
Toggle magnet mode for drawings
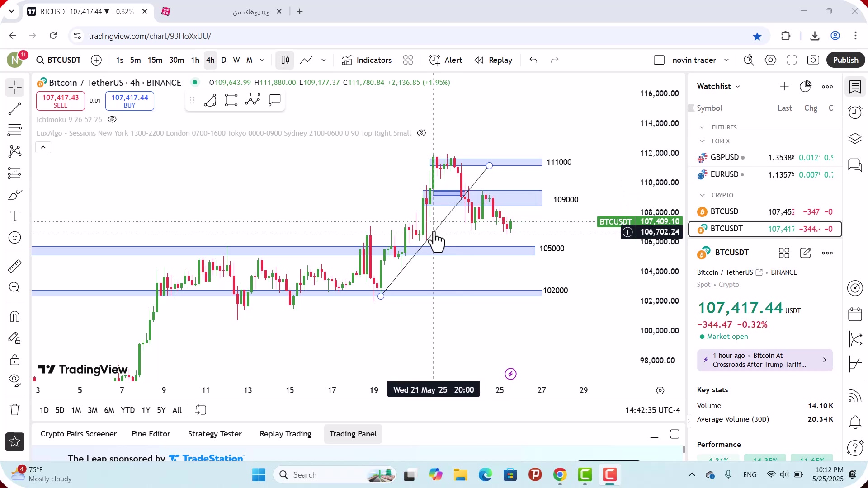15,316
